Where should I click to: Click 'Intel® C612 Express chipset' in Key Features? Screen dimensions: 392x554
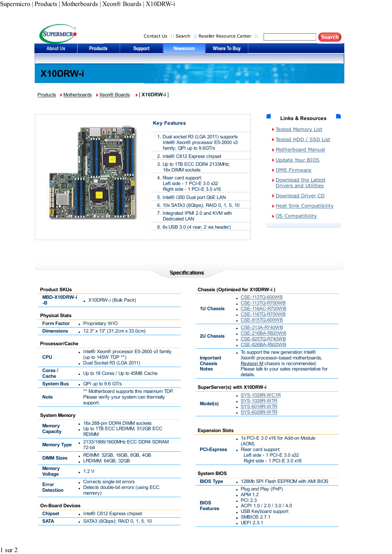[x=192, y=156]
